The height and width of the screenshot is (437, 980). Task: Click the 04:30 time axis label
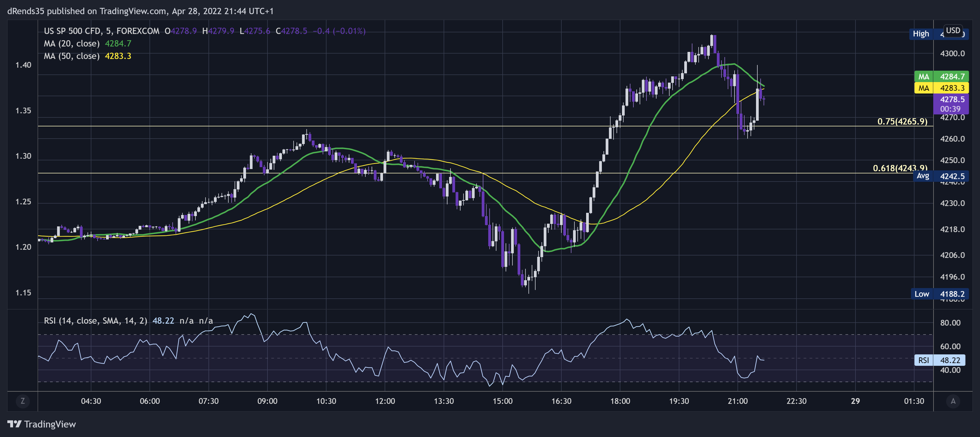(x=91, y=401)
